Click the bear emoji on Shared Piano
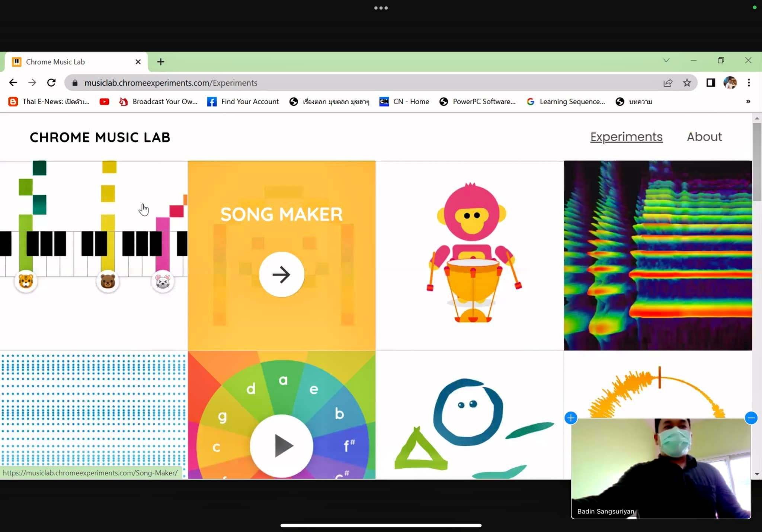 pyautogui.click(x=108, y=281)
